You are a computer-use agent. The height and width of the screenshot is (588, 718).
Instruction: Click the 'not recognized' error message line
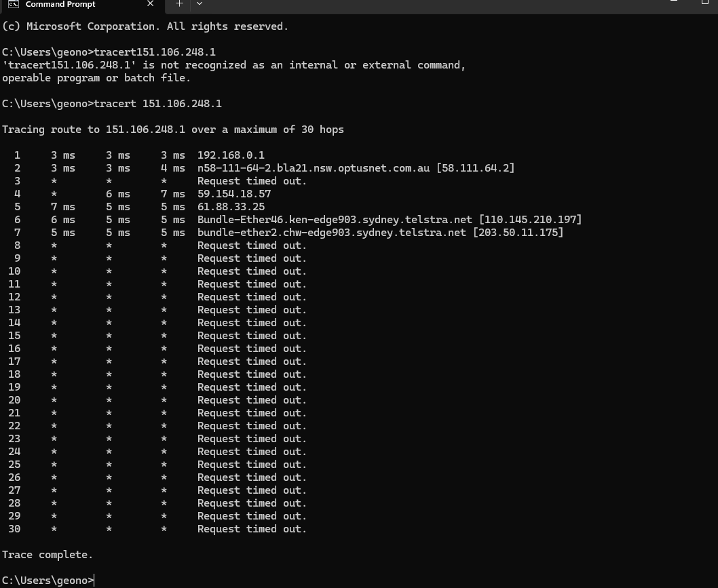coord(233,65)
